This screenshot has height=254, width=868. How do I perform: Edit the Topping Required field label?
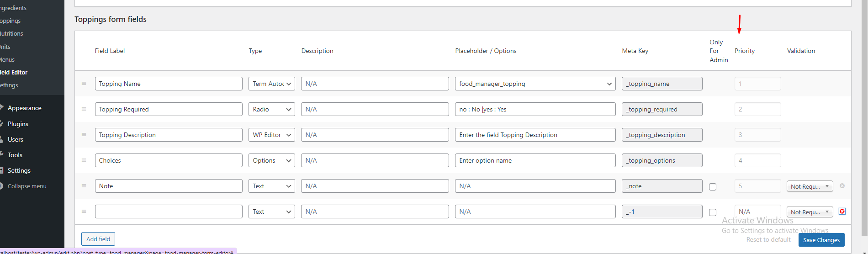(169, 109)
